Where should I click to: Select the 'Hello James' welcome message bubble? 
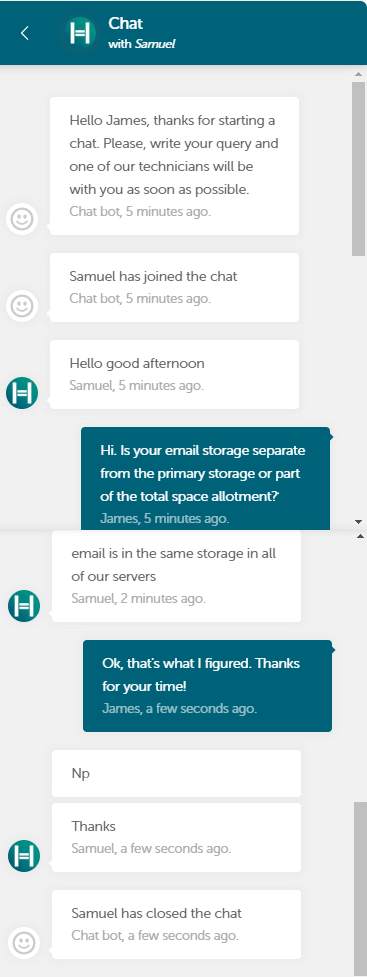click(174, 166)
